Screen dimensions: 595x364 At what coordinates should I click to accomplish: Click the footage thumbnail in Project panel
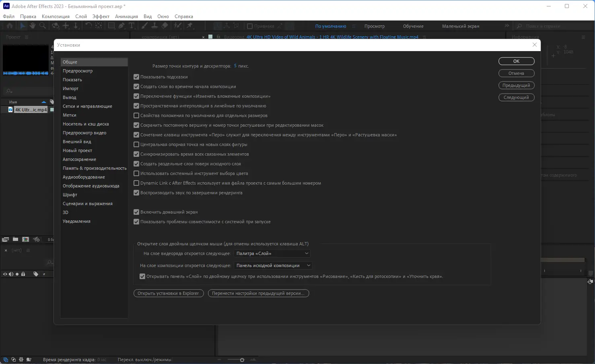[26, 60]
